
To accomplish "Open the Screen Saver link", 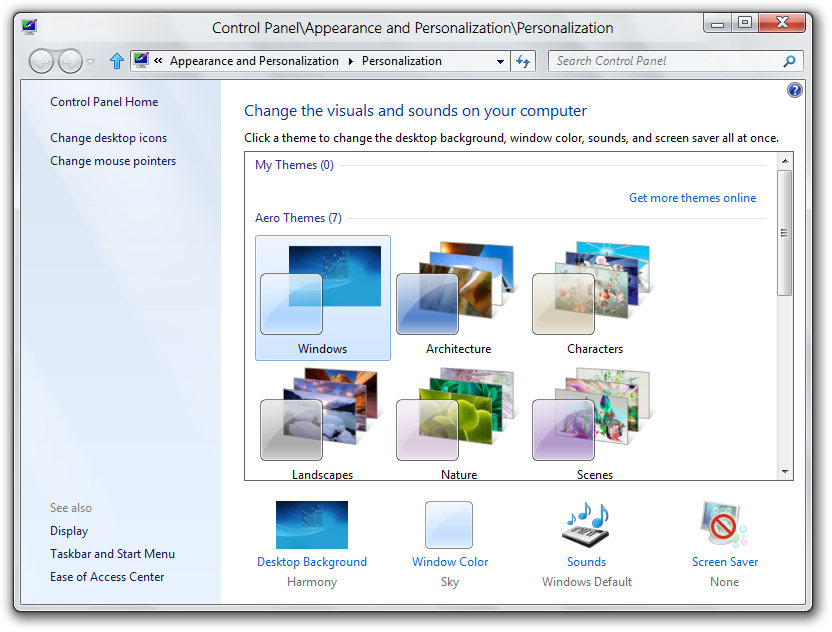I will pos(725,562).
